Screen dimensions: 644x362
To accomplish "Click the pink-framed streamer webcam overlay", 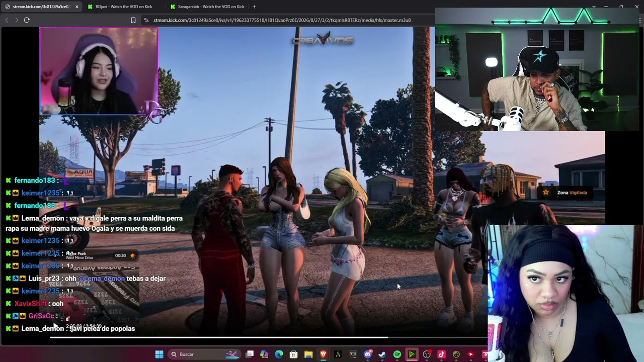I will pyautogui.click(x=99, y=71).
